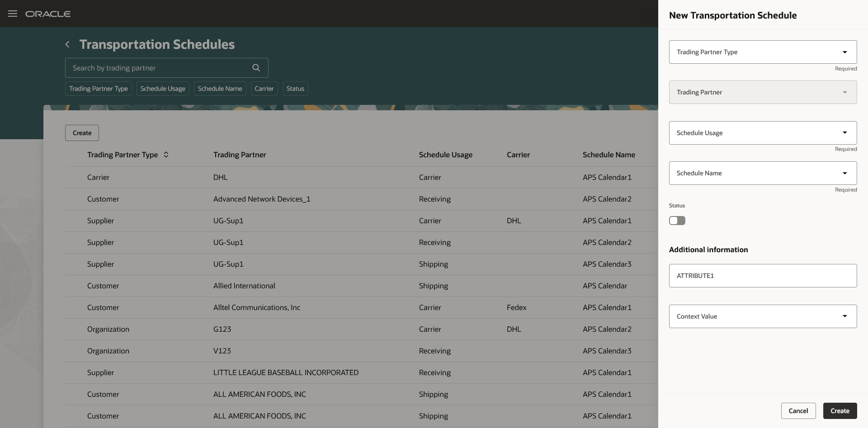Sort the Trading Partner Type column
The height and width of the screenshot is (428, 868).
pos(166,155)
